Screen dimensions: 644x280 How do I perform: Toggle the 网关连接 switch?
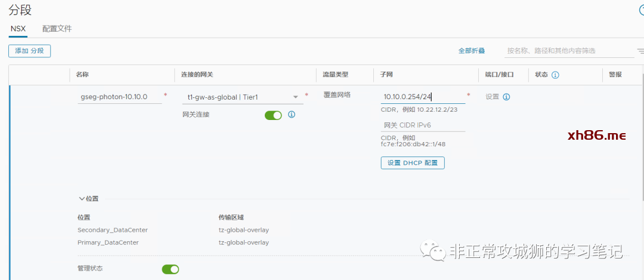coord(273,115)
